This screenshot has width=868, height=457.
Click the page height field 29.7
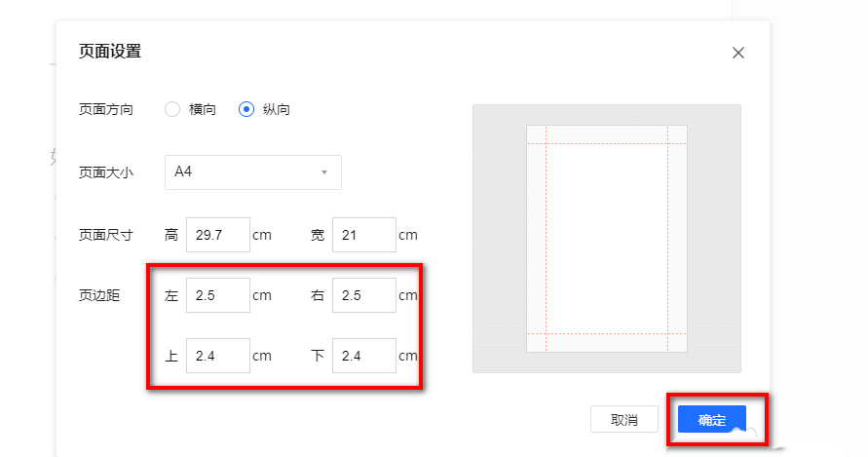218,235
